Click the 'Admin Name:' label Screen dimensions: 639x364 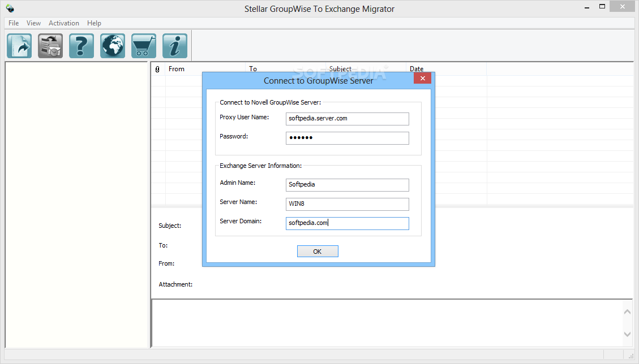[x=238, y=183]
